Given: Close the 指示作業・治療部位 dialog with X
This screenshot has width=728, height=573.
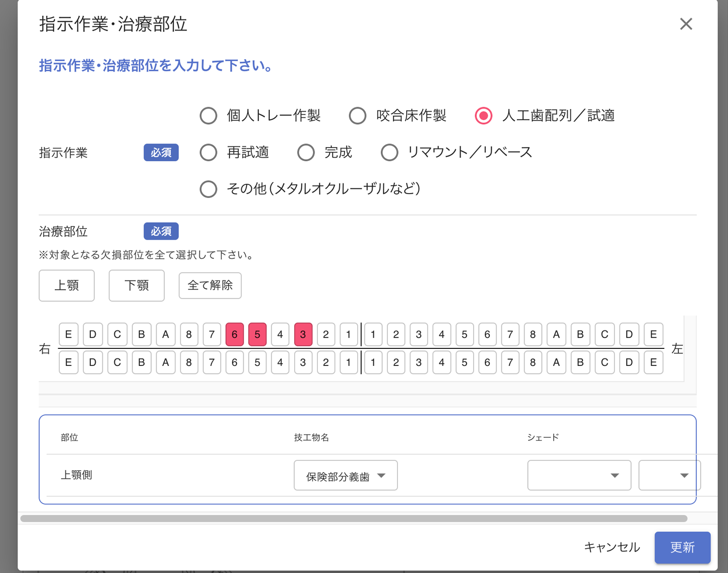Looking at the screenshot, I should click(686, 24).
